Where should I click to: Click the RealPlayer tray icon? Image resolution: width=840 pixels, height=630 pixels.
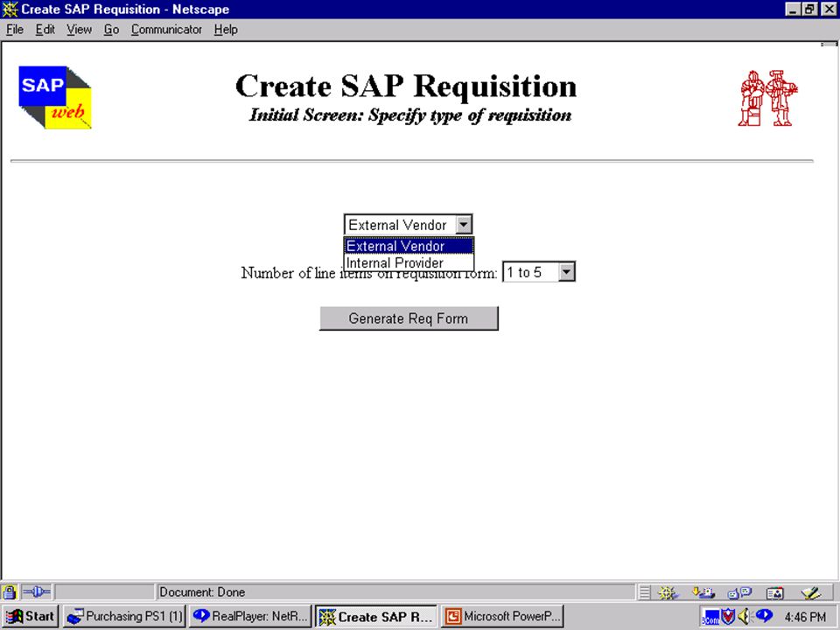click(x=763, y=616)
